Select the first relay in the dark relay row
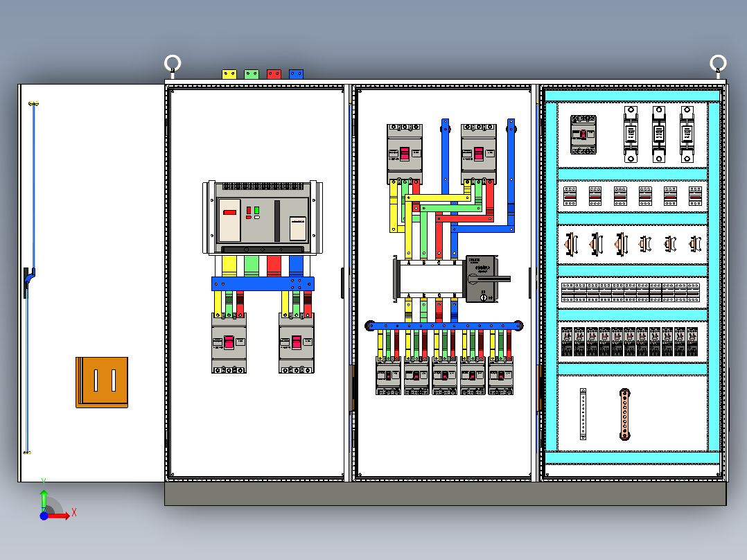The width and height of the screenshot is (747, 560). coord(567,341)
